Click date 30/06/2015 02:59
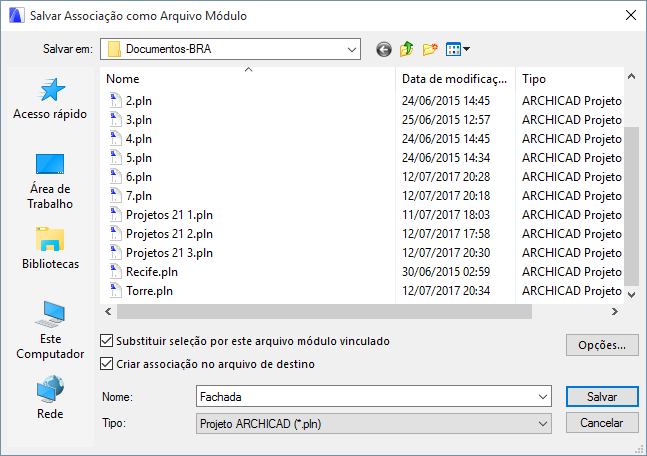 pos(446,272)
